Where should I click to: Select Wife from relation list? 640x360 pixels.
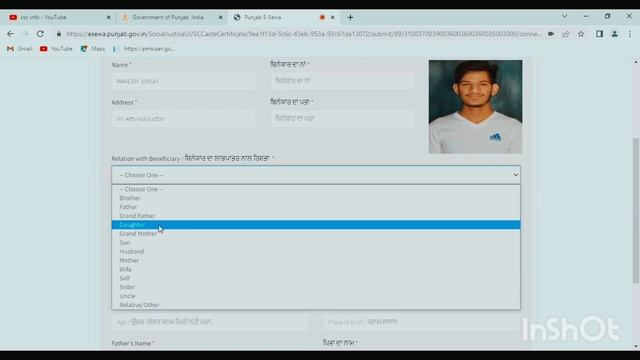(316, 269)
